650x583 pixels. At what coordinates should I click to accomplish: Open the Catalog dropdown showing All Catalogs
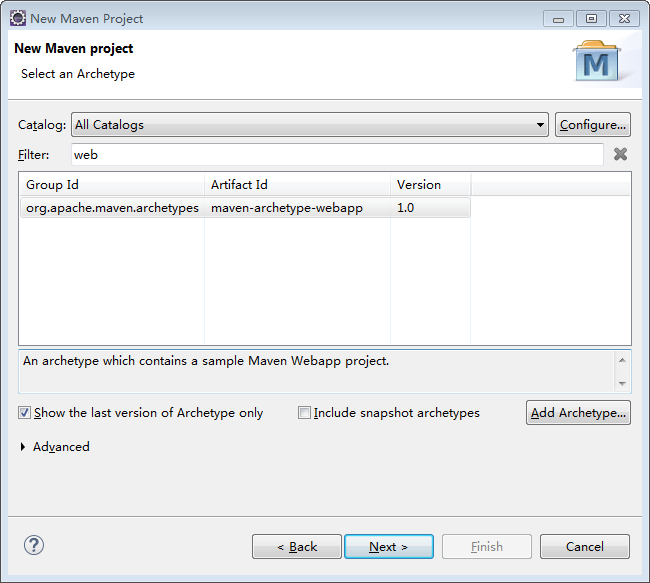tap(310, 124)
